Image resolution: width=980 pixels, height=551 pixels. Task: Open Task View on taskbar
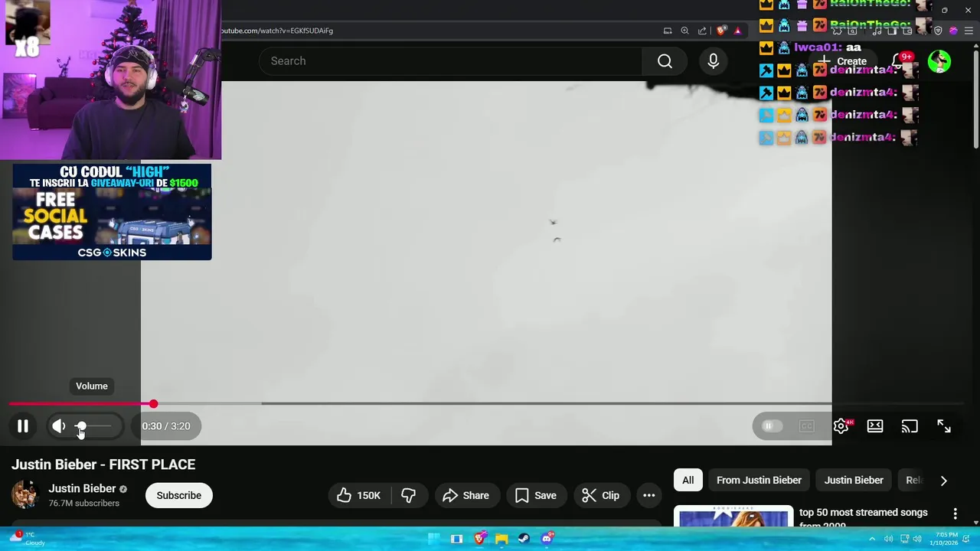pyautogui.click(x=456, y=539)
